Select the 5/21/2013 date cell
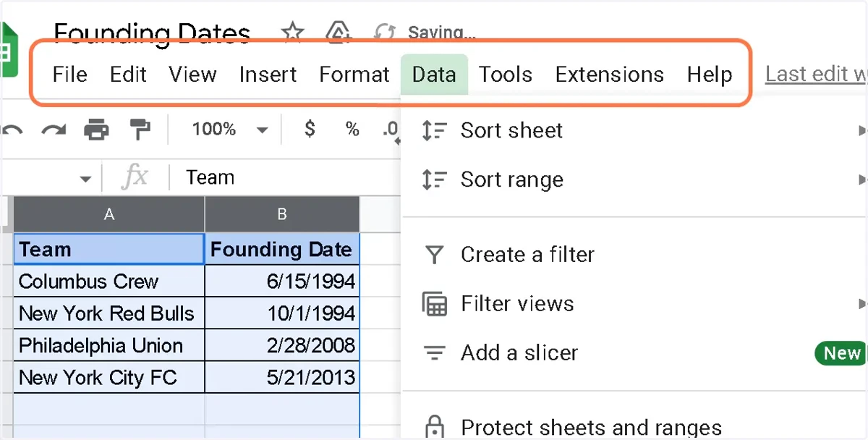The width and height of the screenshot is (868, 440). click(282, 376)
